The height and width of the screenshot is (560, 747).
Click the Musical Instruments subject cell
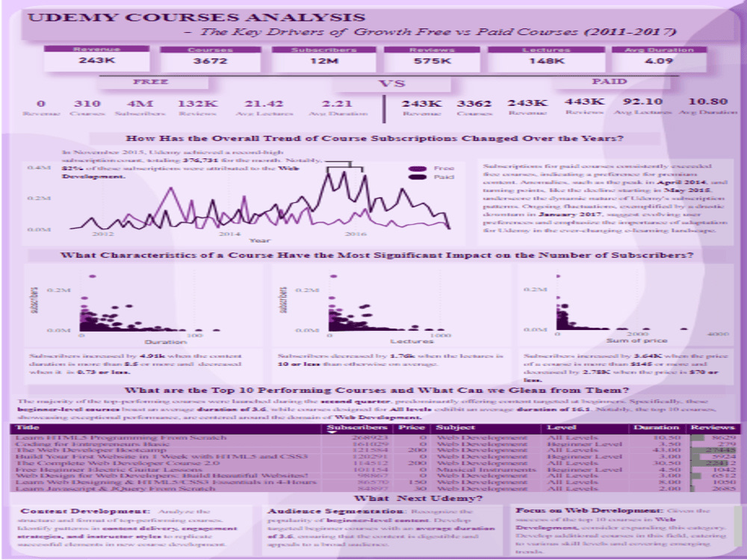pos(486,469)
